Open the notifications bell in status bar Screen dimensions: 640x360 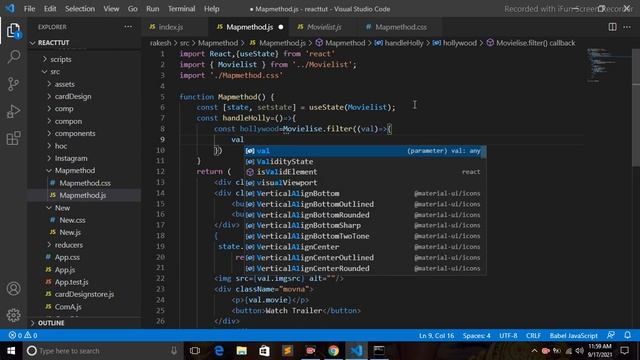click(x=627, y=335)
